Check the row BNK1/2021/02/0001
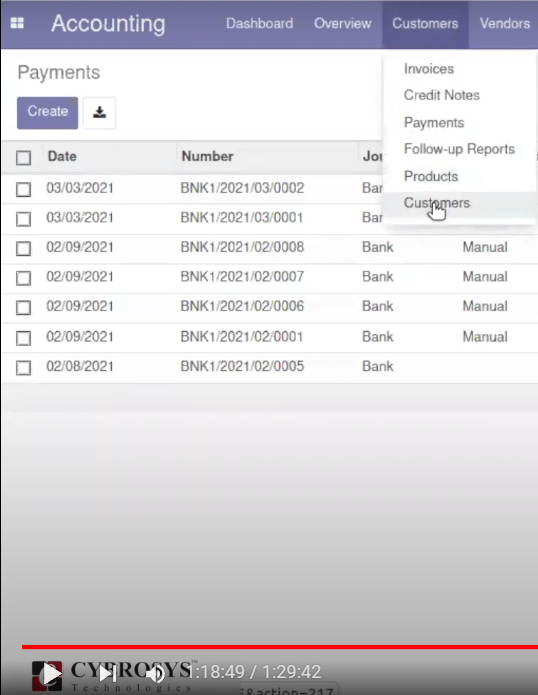538x695 pixels. (23, 338)
